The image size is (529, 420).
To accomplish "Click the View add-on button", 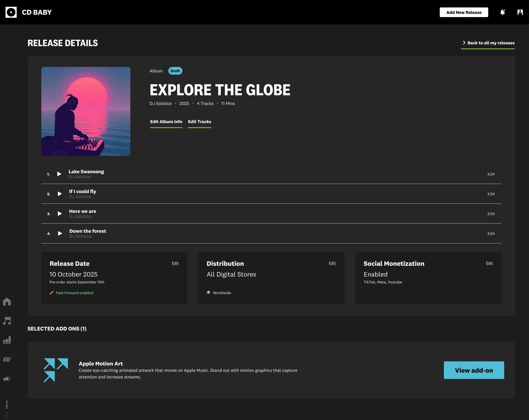I will (474, 370).
